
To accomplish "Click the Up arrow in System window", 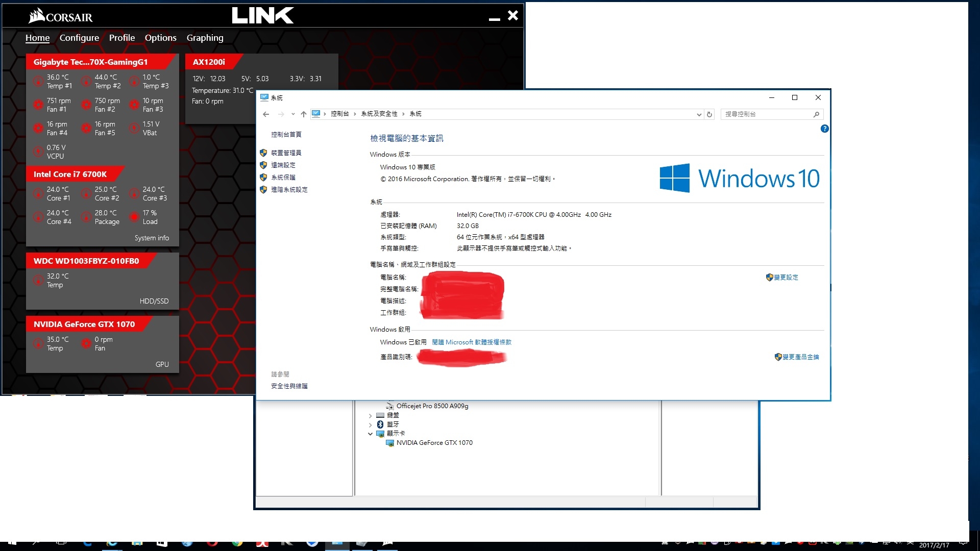I will click(304, 114).
